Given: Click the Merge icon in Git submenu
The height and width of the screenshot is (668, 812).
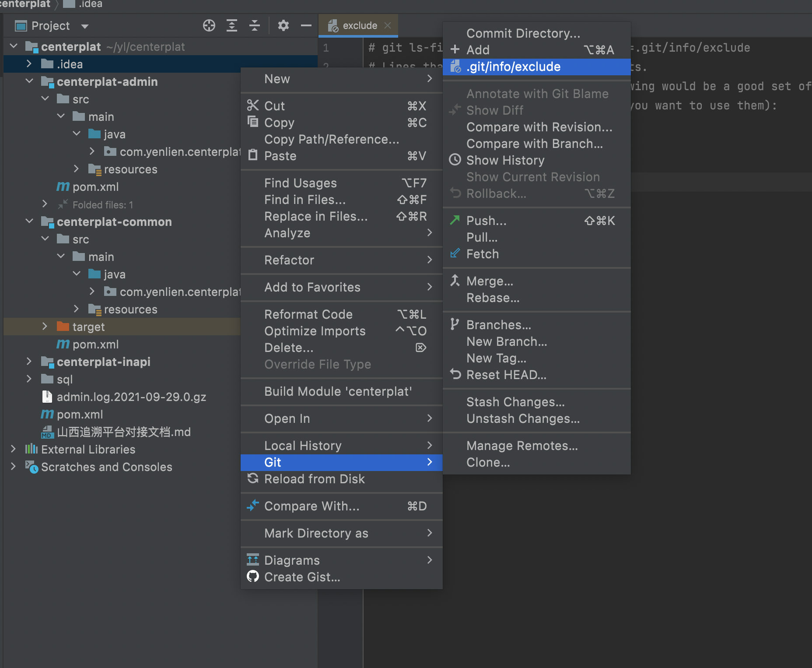Looking at the screenshot, I should [x=455, y=280].
